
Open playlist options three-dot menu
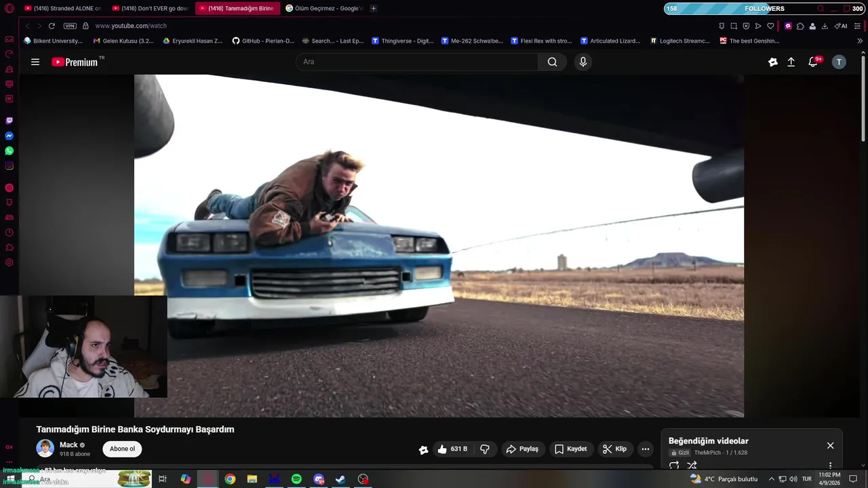click(830, 466)
